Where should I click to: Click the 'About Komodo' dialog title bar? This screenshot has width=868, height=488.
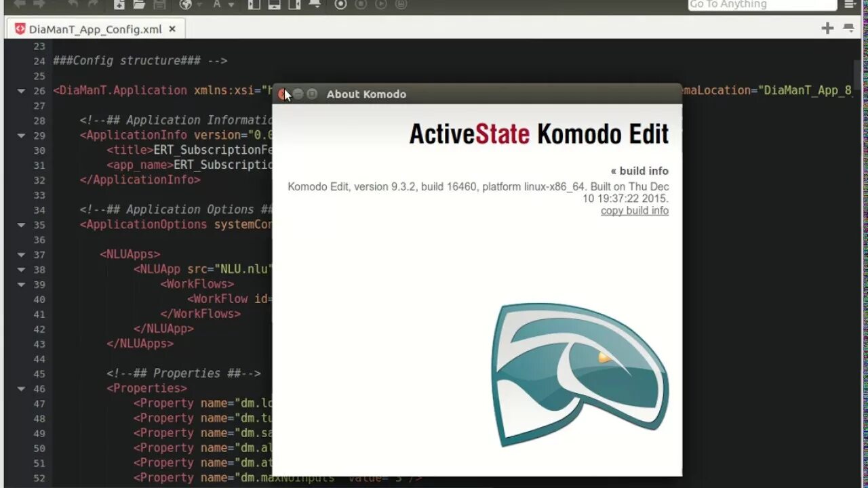pyautogui.click(x=477, y=94)
